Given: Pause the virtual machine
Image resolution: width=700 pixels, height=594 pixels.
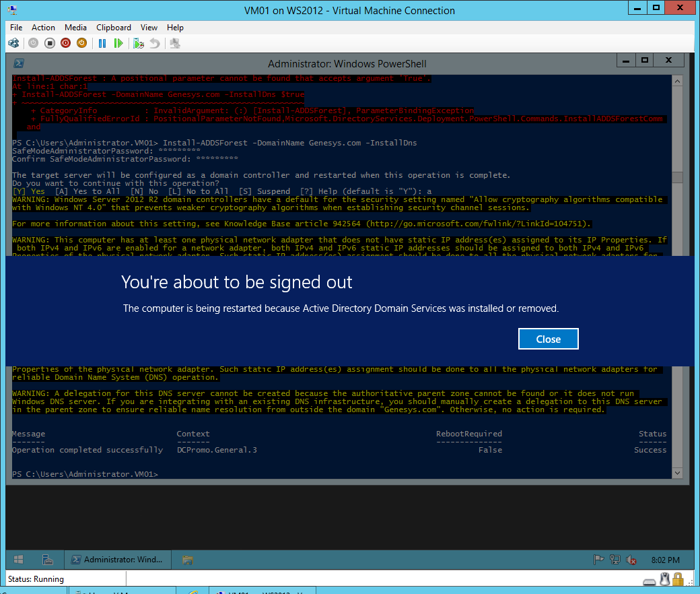Looking at the screenshot, I should [x=102, y=43].
